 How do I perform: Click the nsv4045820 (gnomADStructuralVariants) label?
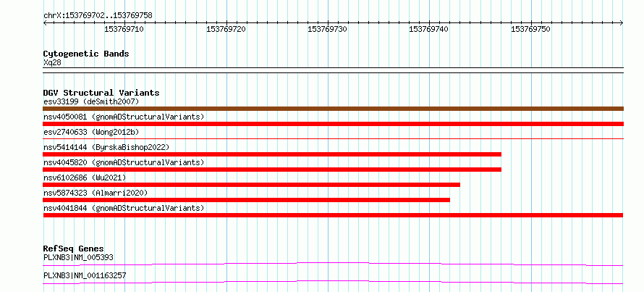tap(124, 162)
